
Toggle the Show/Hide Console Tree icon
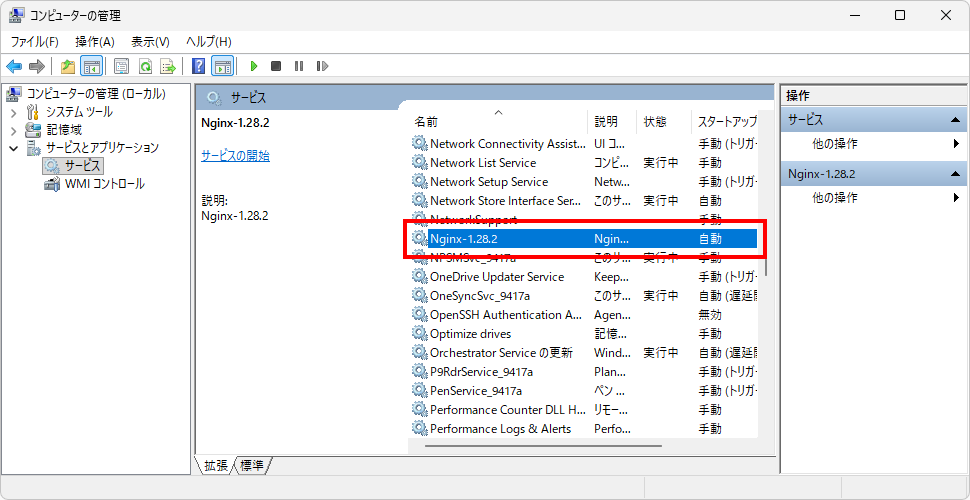pyautogui.click(x=91, y=66)
